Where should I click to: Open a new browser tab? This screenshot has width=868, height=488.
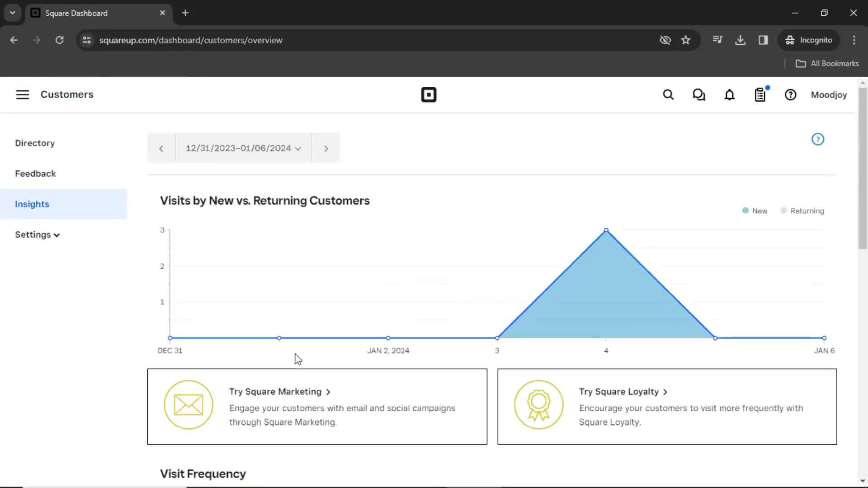tap(185, 13)
